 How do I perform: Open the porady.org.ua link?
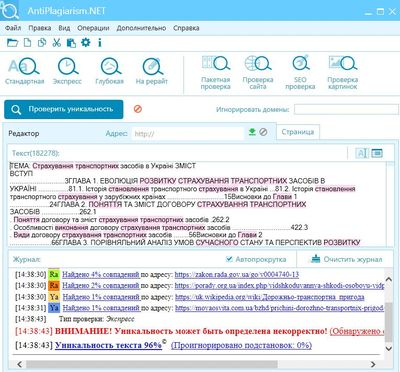tap(279, 286)
